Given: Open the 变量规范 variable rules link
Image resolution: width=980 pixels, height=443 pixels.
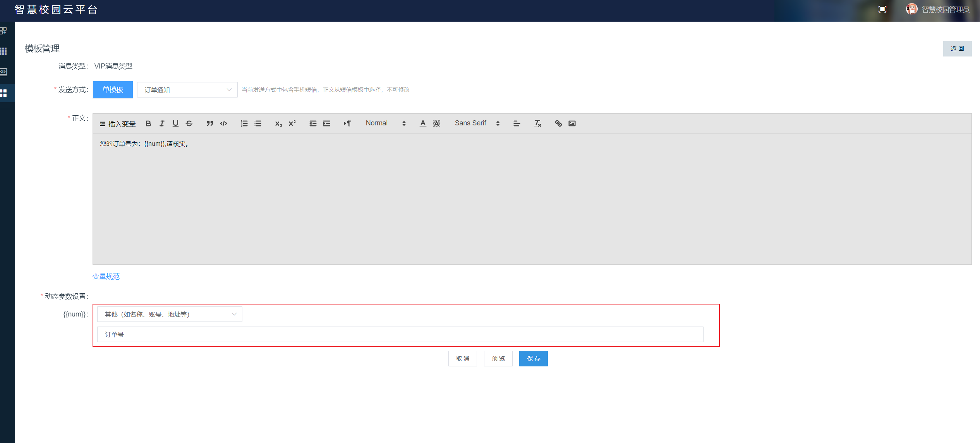Looking at the screenshot, I should [x=106, y=276].
